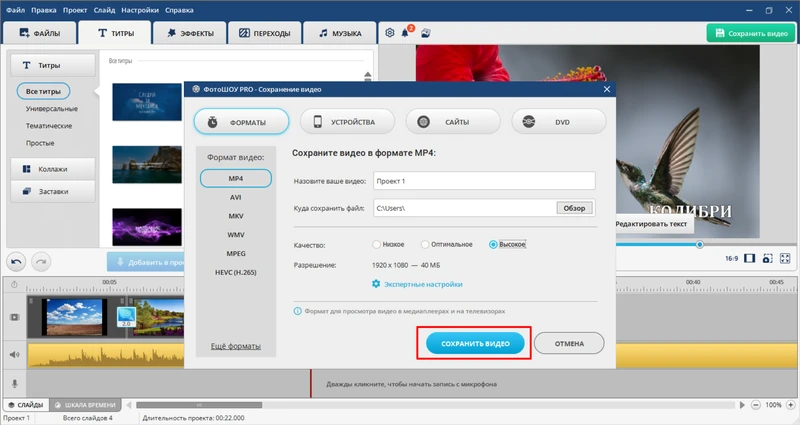The height and width of the screenshot is (425, 800).
Task: Expand the Коллажи section
Action: [53, 168]
